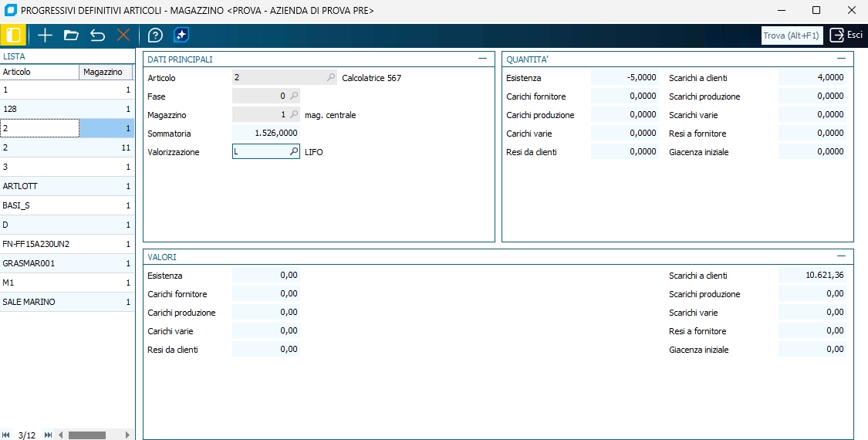868x440 pixels.
Task: Click quantity Giacenza iniziale field 0,0000
Action: (x=812, y=151)
